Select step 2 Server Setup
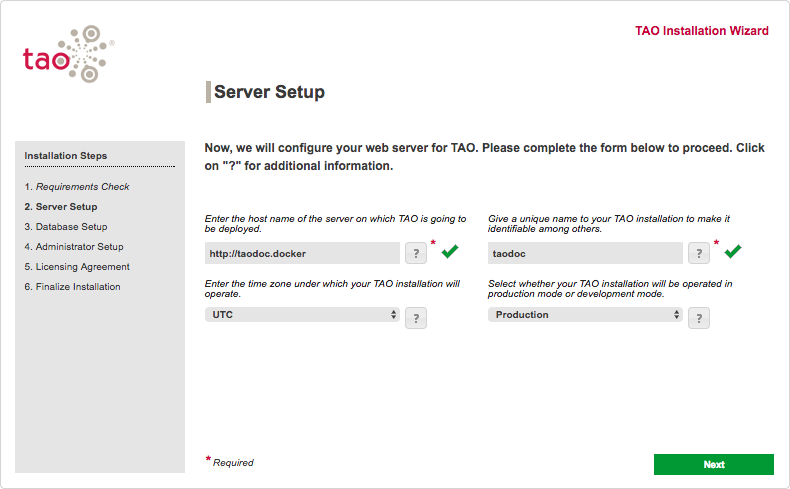 pyautogui.click(x=61, y=207)
